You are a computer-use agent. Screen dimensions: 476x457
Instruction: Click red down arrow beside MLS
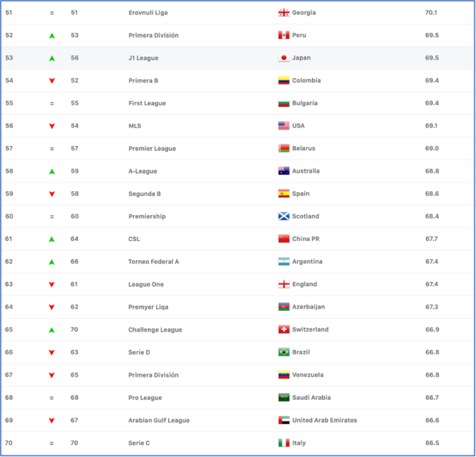click(52, 126)
